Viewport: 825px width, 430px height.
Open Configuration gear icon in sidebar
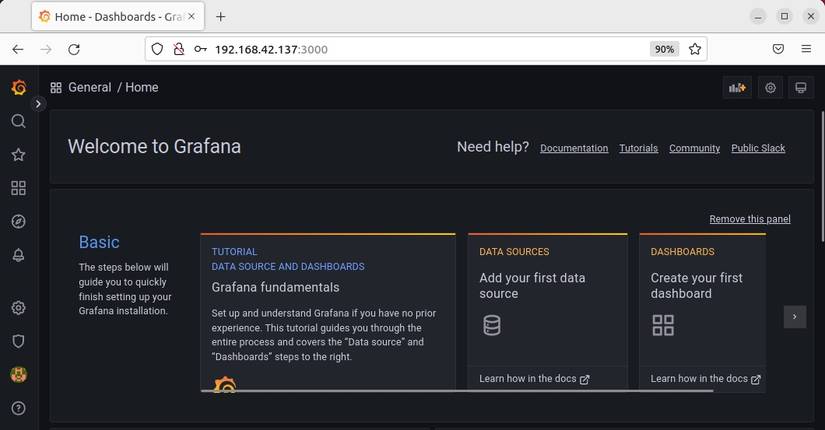pyautogui.click(x=18, y=308)
